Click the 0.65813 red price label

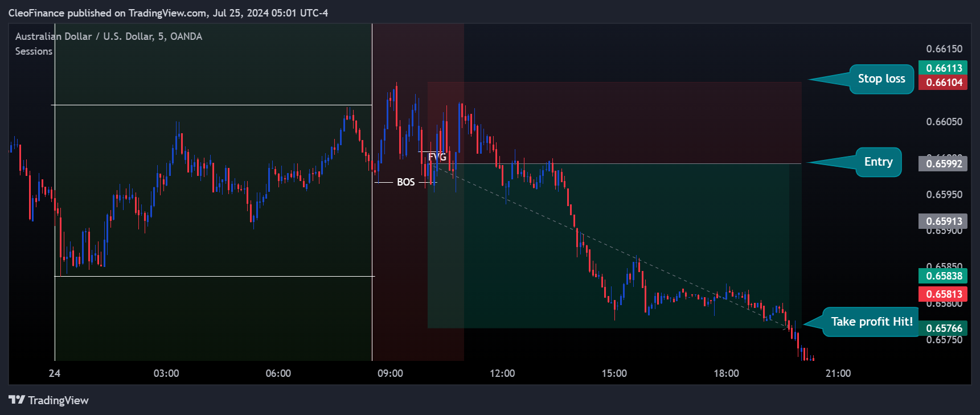click(943, 294)
